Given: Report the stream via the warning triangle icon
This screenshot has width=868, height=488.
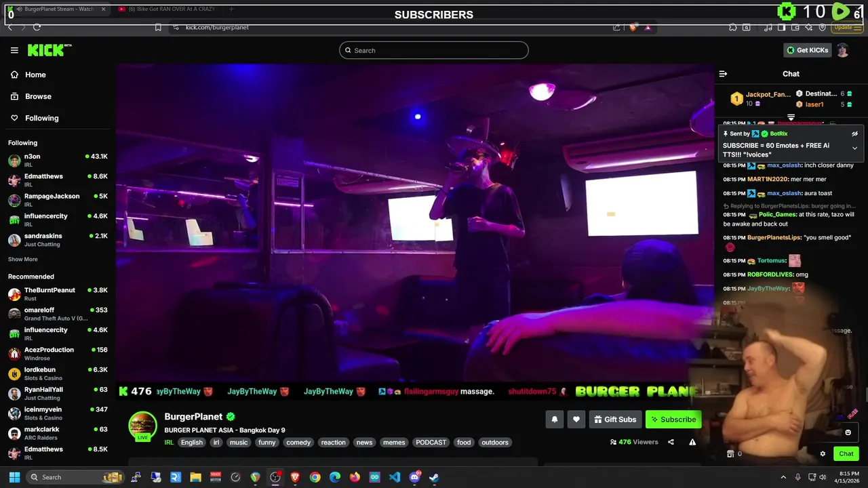Looking at the screenshot, I should (692, 442).
